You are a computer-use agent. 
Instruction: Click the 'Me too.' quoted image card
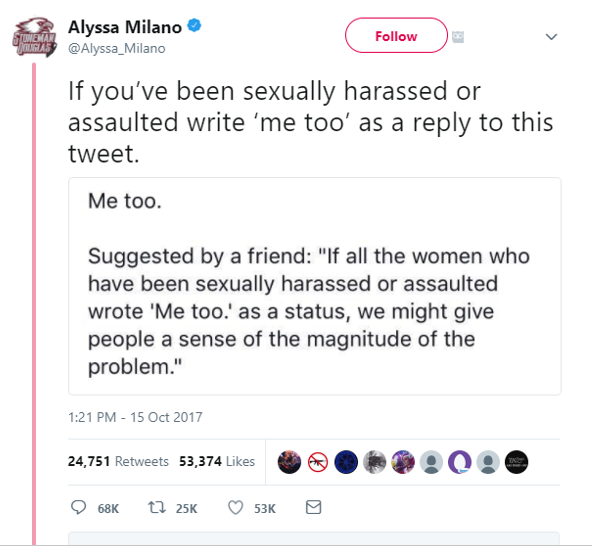pos(314,286)
